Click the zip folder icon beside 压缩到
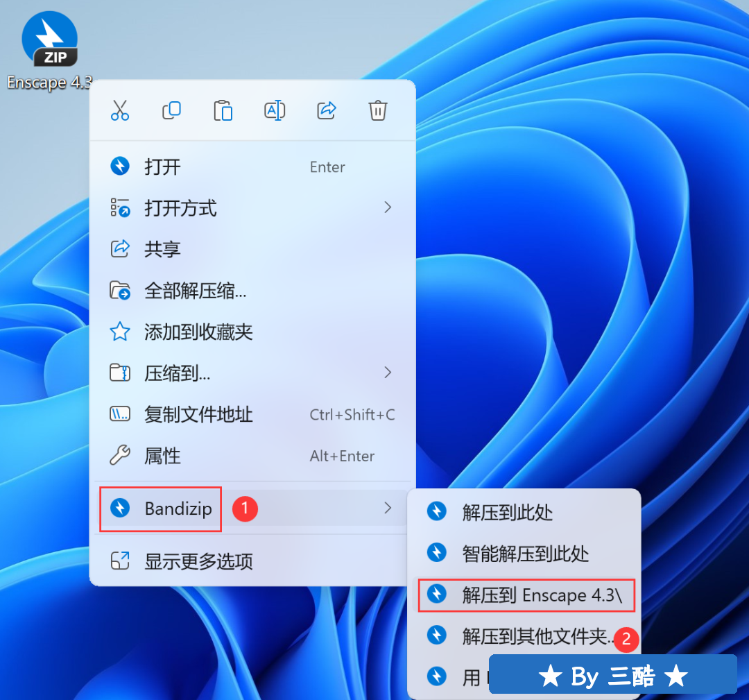The width and height of the screenshot is (749, 700). pos(120,373)
